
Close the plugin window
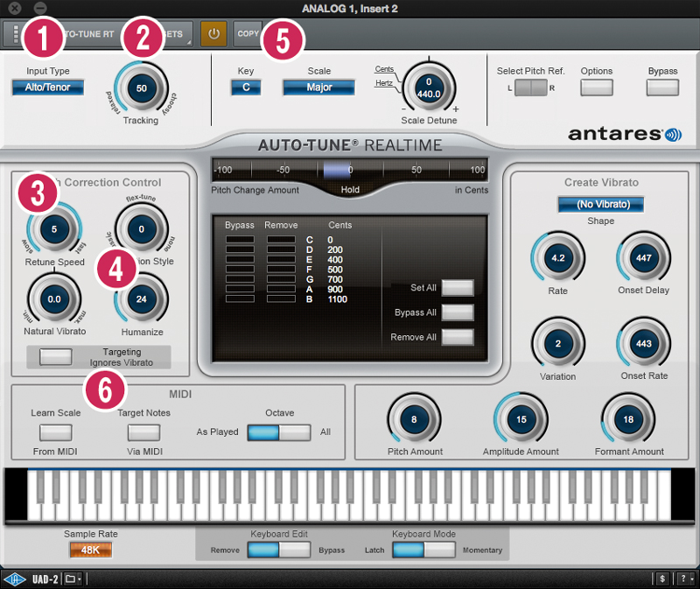click(x=15, y=8)
